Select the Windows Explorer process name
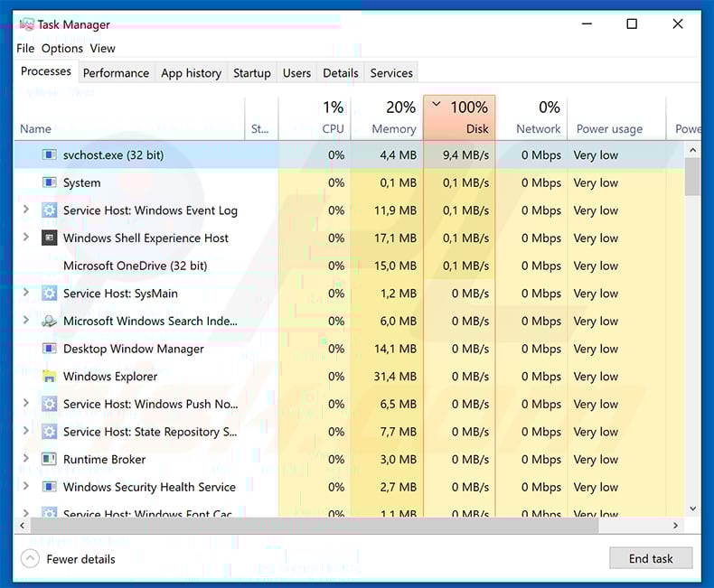The height and width of the screenshot is (588, 714). pos(110,377)
